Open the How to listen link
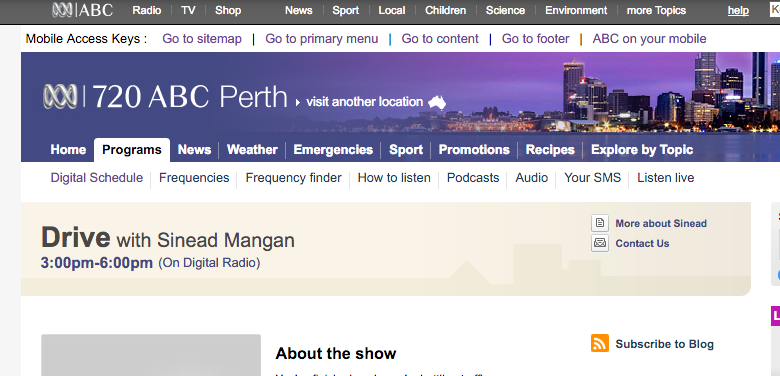The image size is (780, 376). pyautogui.click(x=394, y=178)
